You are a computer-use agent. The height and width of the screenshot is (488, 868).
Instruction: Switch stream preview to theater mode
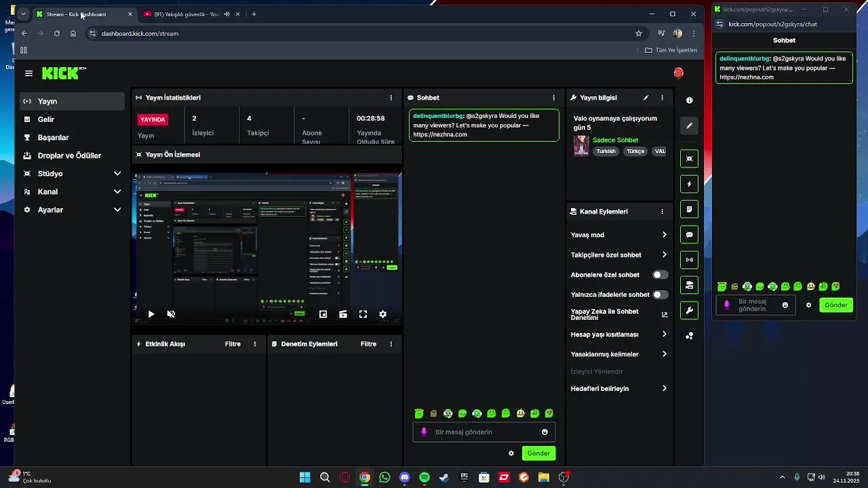coord(343,314)
